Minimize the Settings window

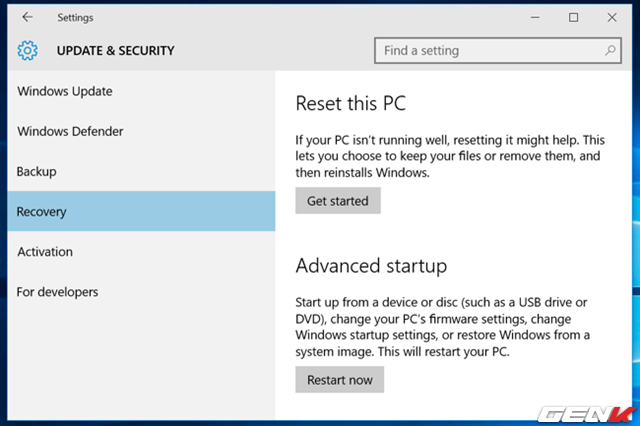(535, 17)
